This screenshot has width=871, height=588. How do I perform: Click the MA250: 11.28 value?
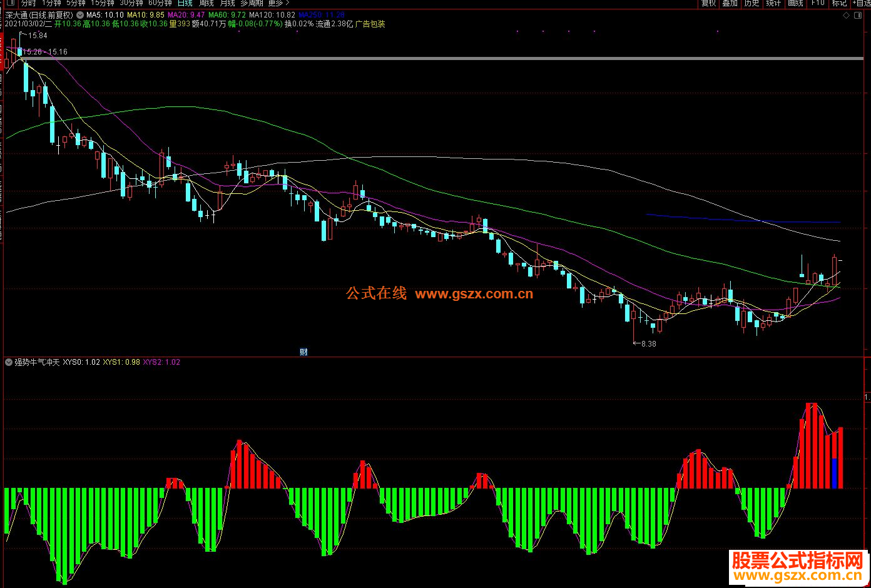click(x=321, y=14)
